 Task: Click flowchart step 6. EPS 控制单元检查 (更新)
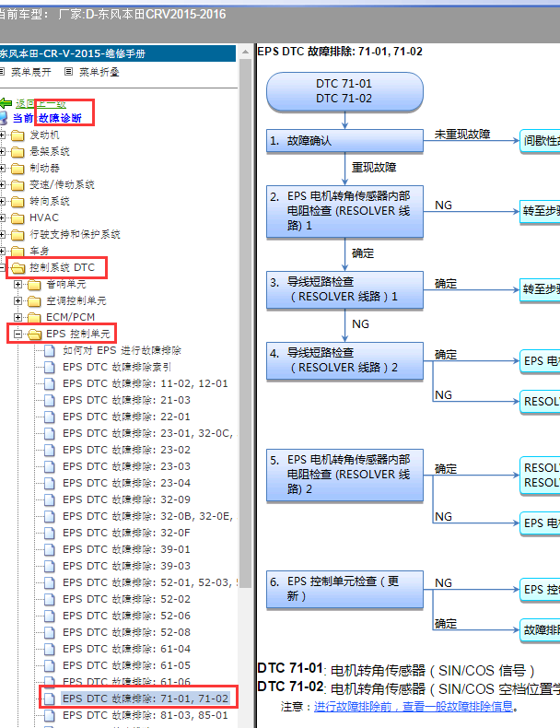[x=344, y=589]
